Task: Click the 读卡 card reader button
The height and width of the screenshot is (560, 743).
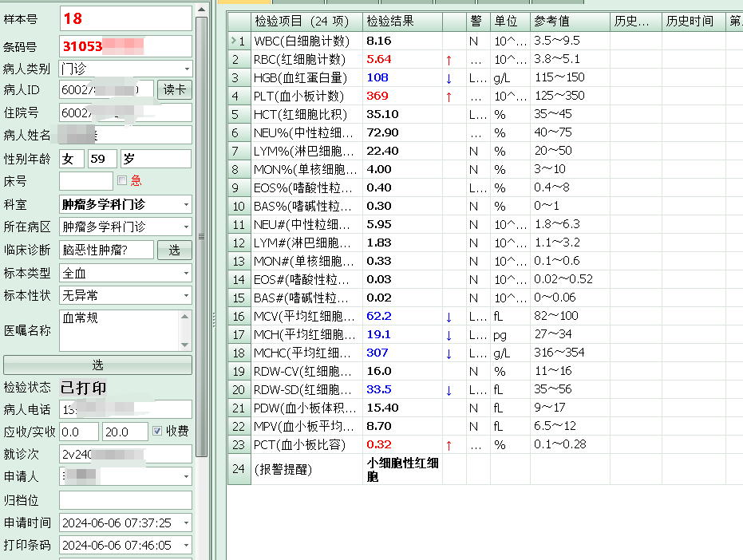Action: (174, 89)
